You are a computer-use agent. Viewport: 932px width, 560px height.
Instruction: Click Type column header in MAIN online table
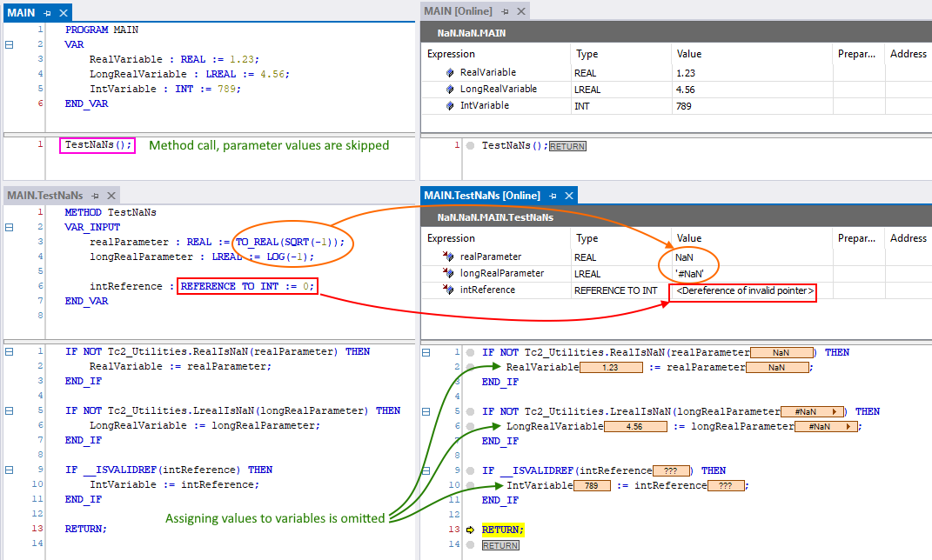pyautogui.click(x=620, y=54)
